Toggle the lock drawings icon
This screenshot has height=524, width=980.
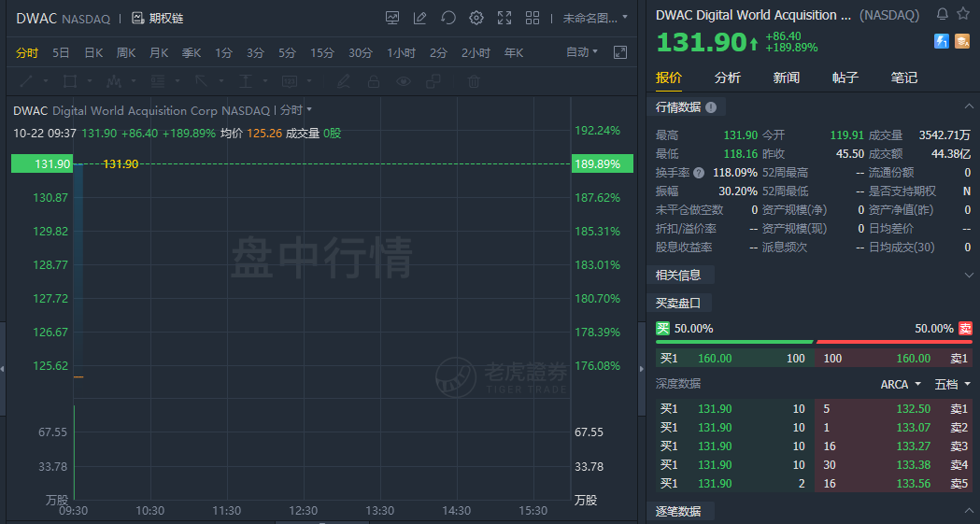click(x=374, y=81)
